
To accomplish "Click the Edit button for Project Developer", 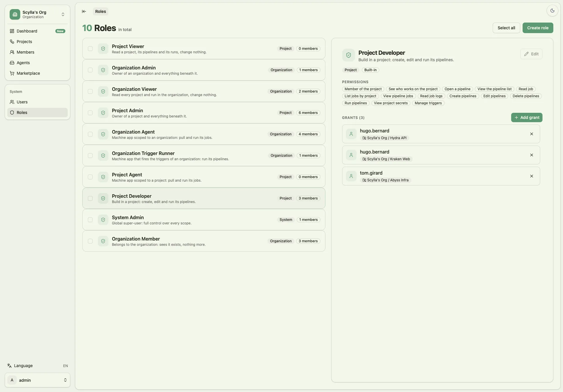I will (531, 54).
